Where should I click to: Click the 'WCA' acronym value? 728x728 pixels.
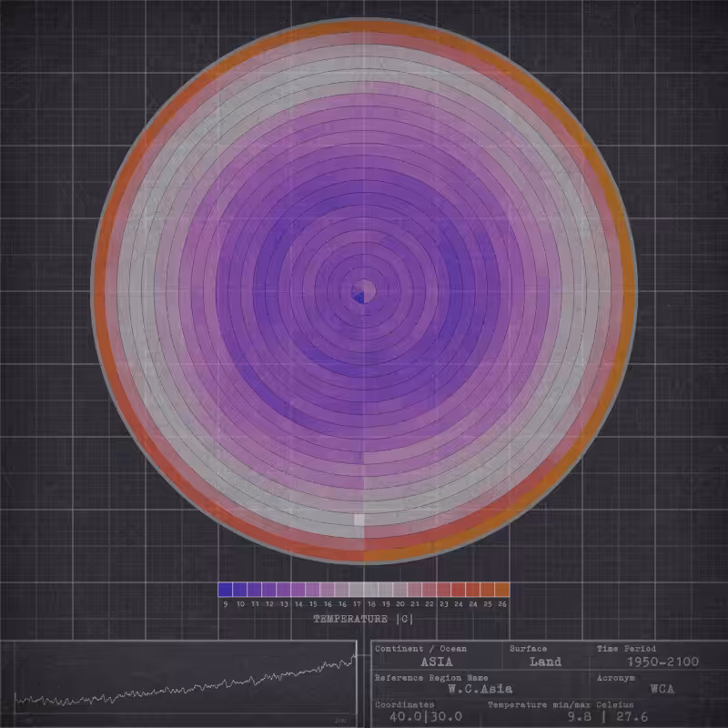(662, 689)
